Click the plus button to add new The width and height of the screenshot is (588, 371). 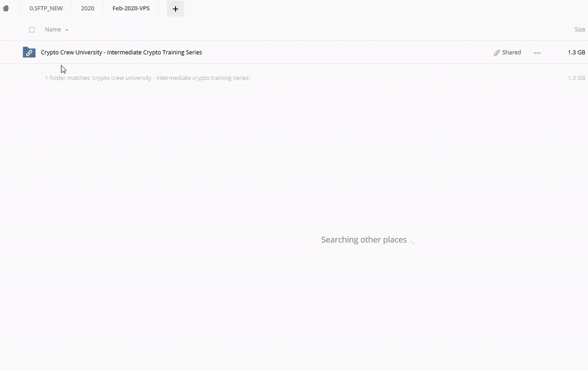(175, 9)
